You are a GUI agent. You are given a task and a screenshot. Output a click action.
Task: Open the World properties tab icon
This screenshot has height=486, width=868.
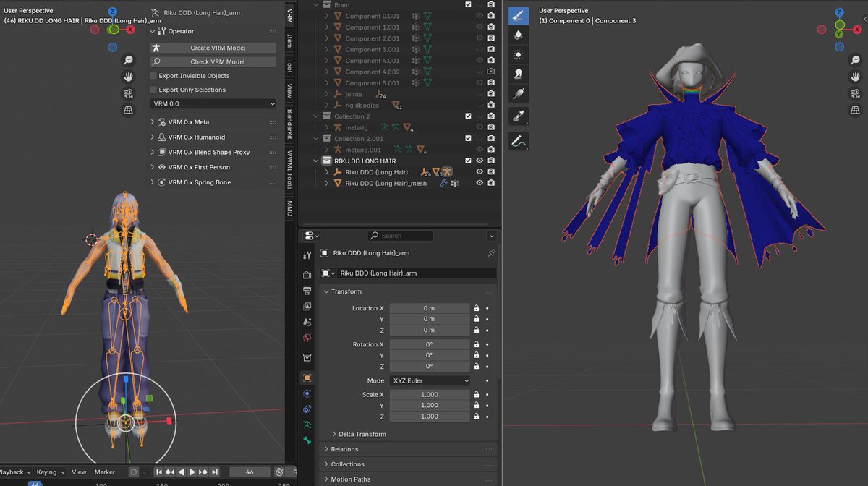tap(307, 338)
